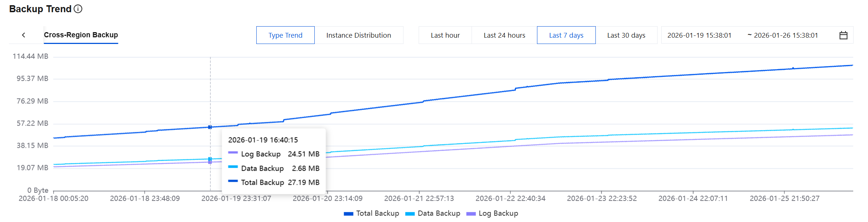Show data for the Last hour

445,35
